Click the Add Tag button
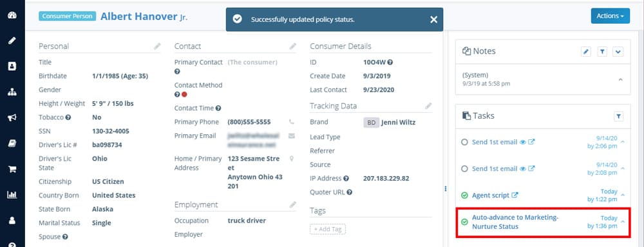The height and width of the screenshot is (247, 644). pyautogui.click(x=328, y=229)
